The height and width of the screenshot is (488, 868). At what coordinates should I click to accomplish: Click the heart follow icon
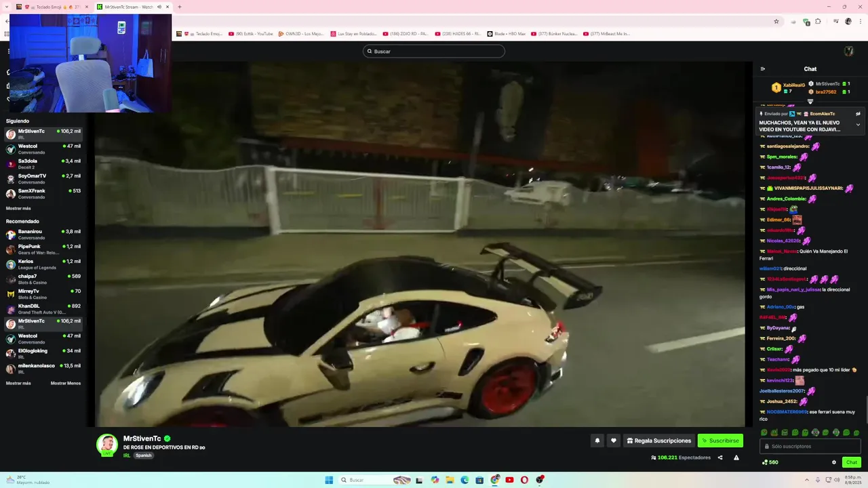point(614,441)
